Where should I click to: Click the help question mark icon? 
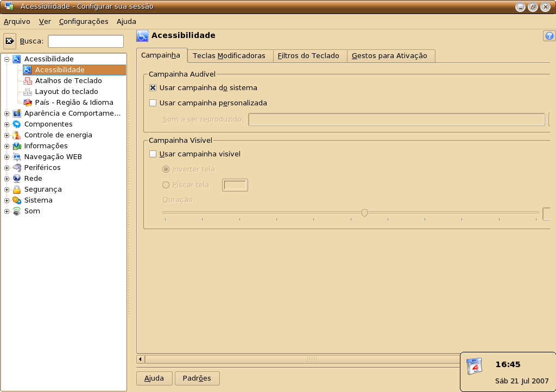[x=549, y=36]
